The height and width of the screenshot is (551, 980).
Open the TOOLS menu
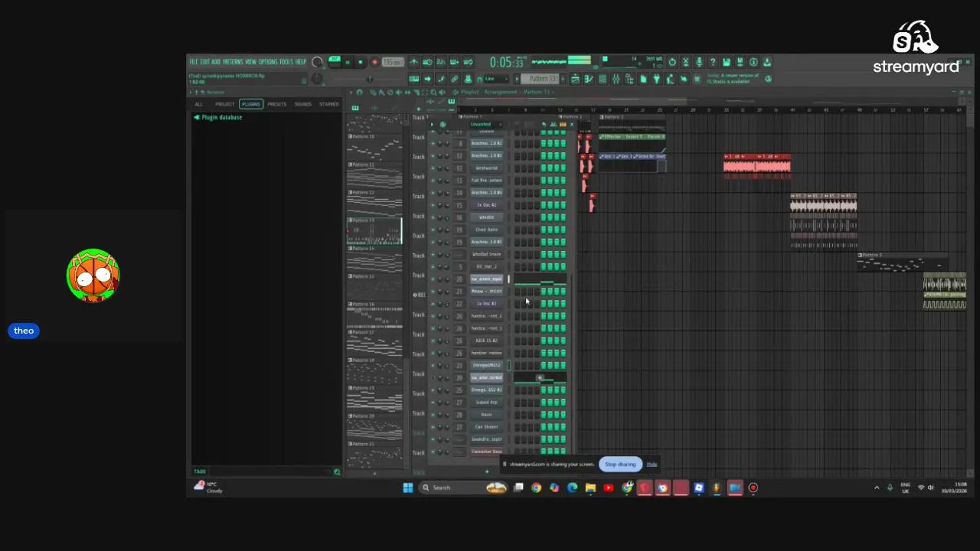pyautogui.click(x=286, y=62)
